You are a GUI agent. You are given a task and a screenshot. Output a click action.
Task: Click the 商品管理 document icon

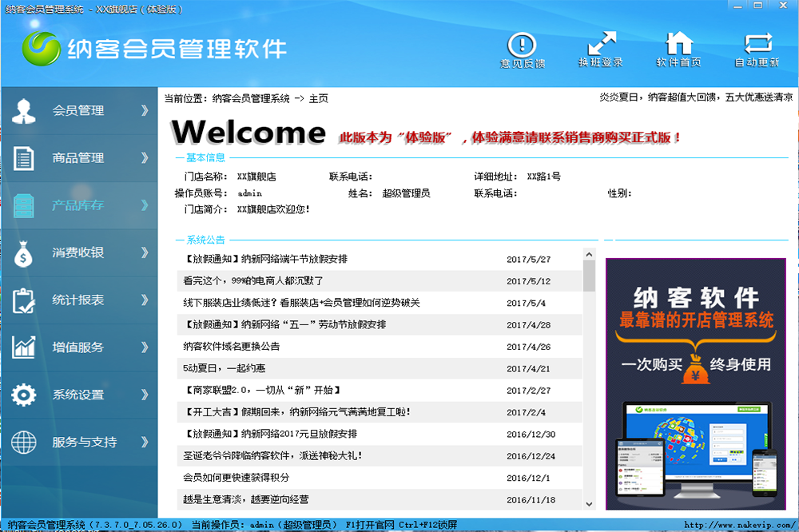pyautogui.click(x=23, y=158)
